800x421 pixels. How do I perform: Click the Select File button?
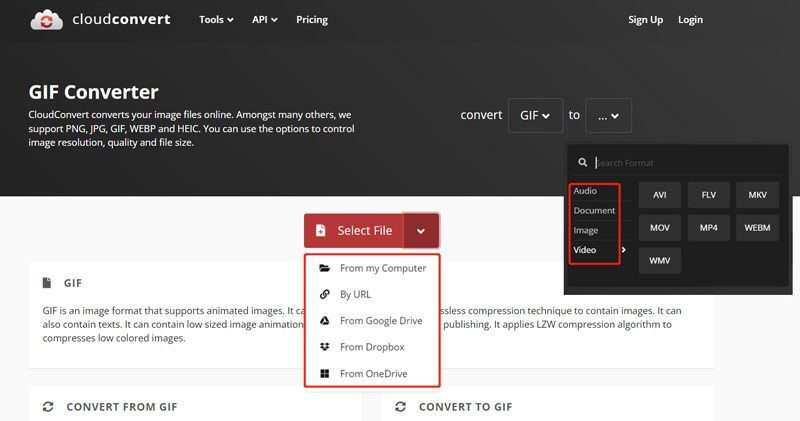click(354, 231)
